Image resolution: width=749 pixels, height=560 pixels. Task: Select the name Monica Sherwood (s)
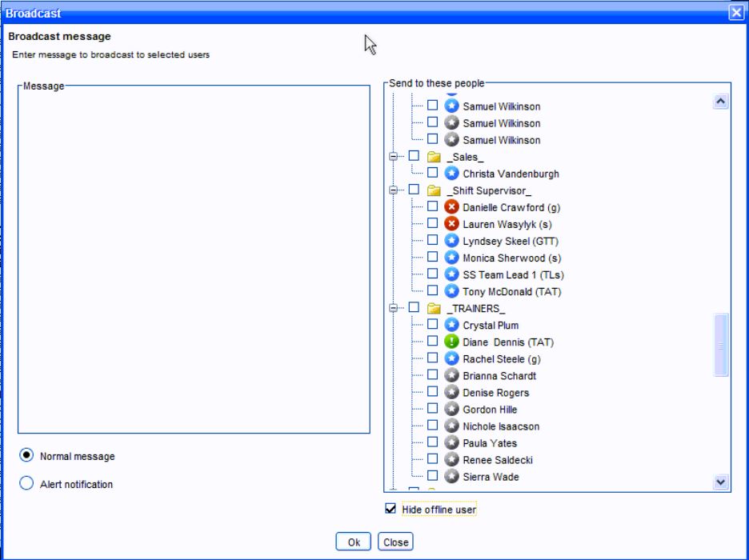[x=511, y=258]
